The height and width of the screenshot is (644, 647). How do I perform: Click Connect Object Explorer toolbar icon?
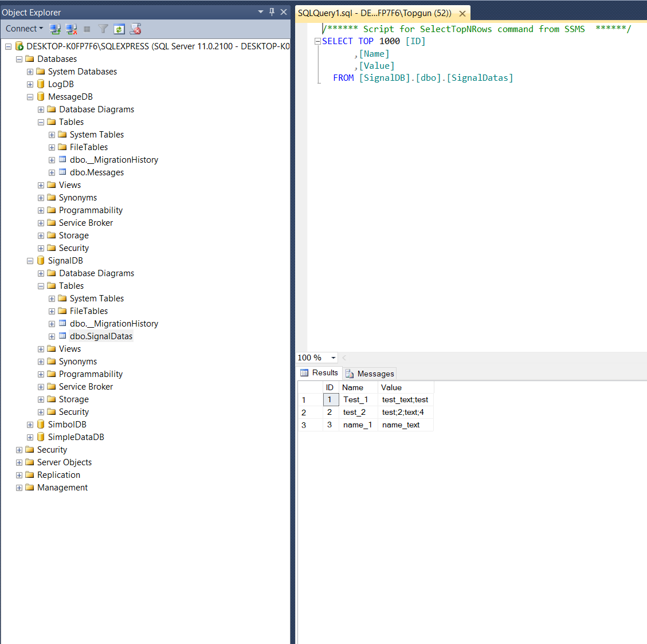[55, 29]
